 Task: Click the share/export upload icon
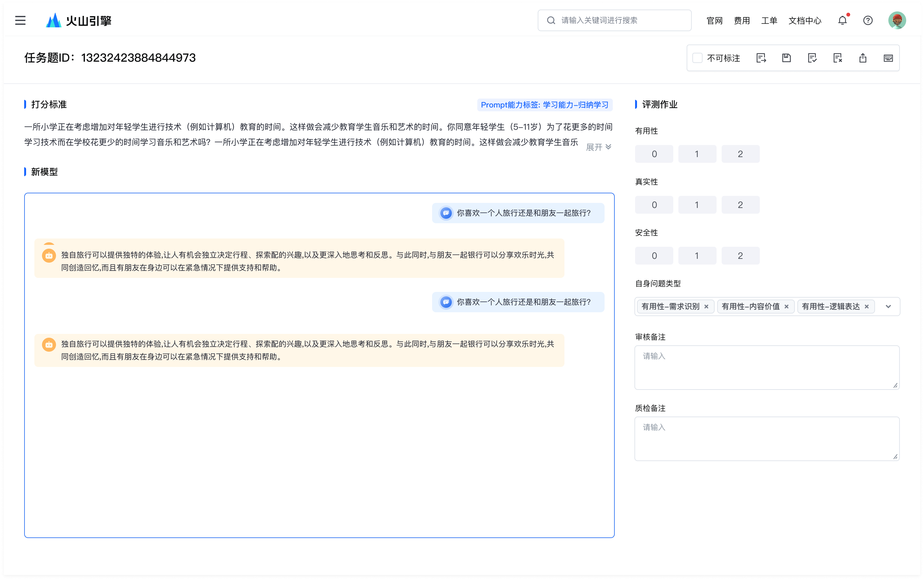863,58
